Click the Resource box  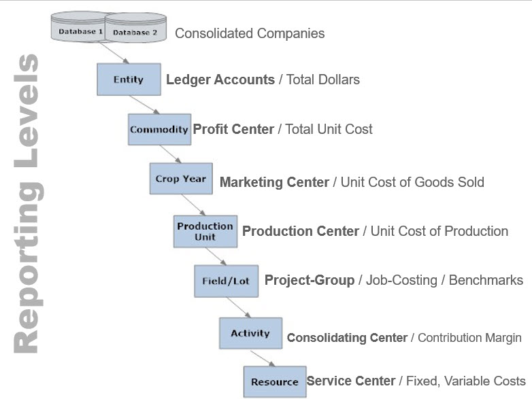point(274,382)
